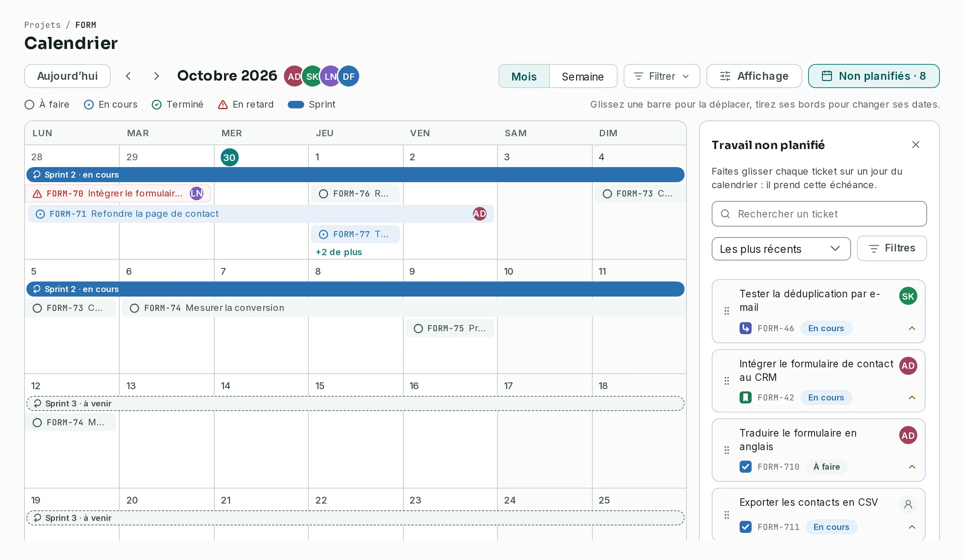
Task: Click the LN avatar on FORM-70 bar
Action: 197,193
